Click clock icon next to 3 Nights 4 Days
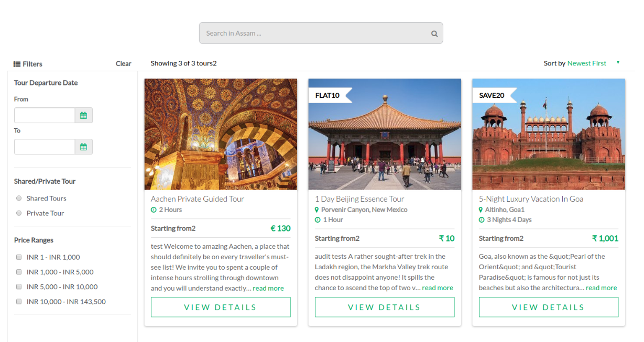The height and width of the screenshot is (342, 644). click(x=482, y=220)
